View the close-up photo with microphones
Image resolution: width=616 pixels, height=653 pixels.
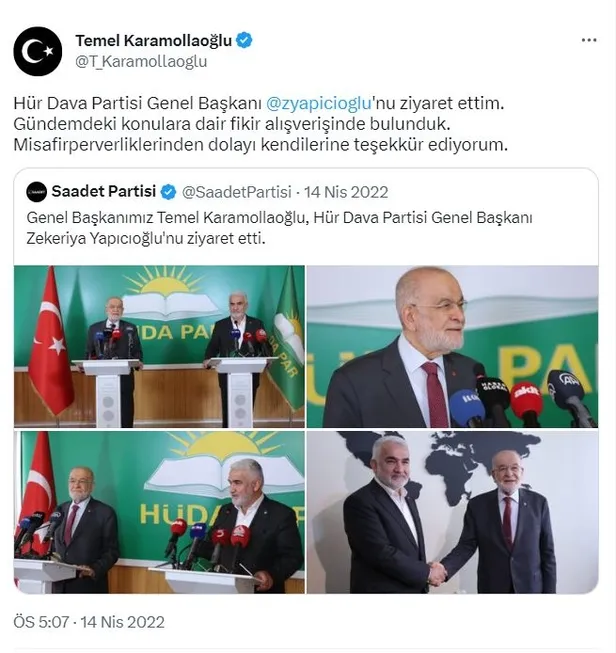pyautogui.click(x=452, y=346)
